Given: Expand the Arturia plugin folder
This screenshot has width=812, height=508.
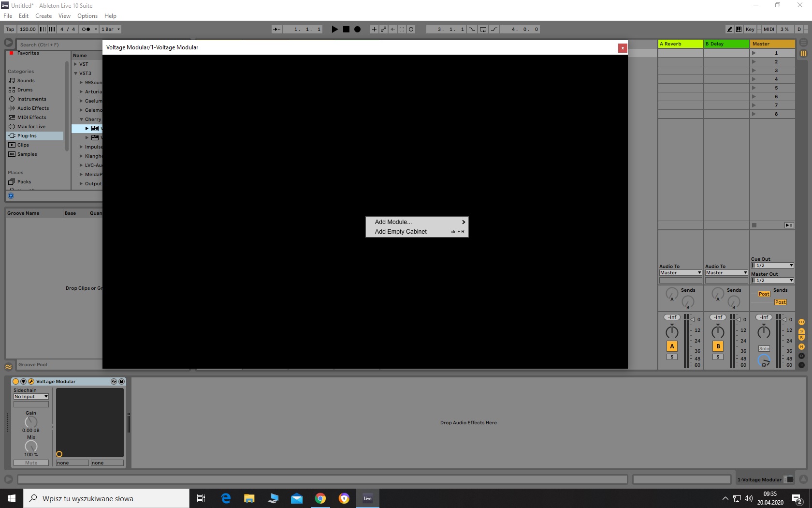Looking at the screenshot, I should pos(81,91).
